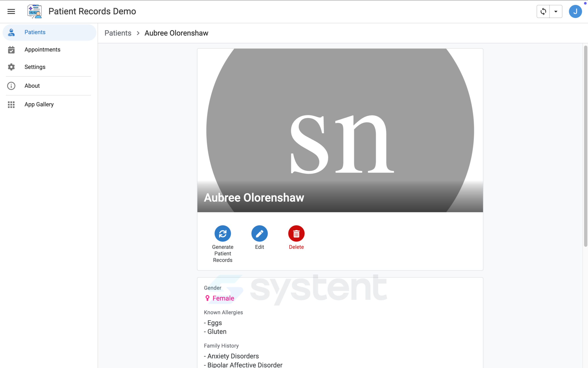Click the vertical page scrollbar
This screenshot has height=368, width=588.
click(585, 146)
